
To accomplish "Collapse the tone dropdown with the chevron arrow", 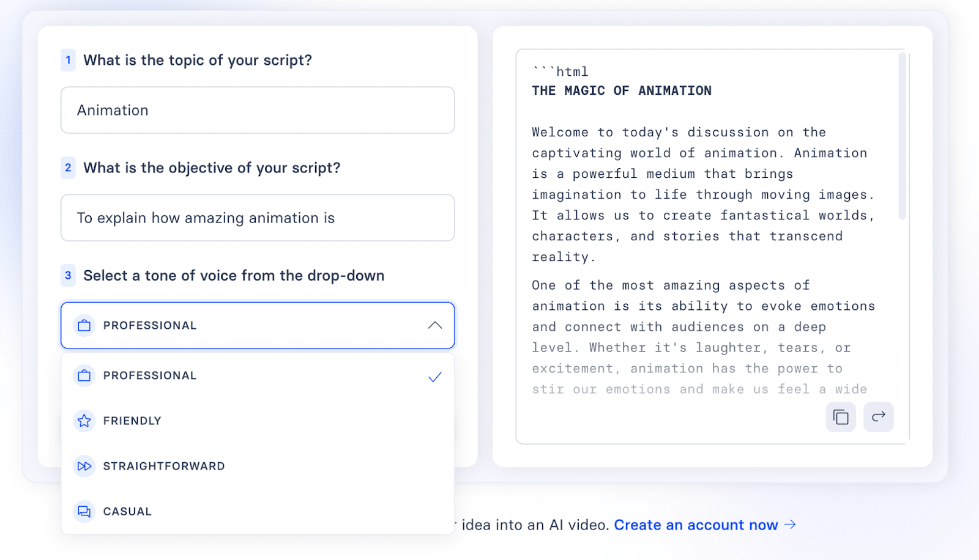I will pyautogui.click(x=435, y=325).
